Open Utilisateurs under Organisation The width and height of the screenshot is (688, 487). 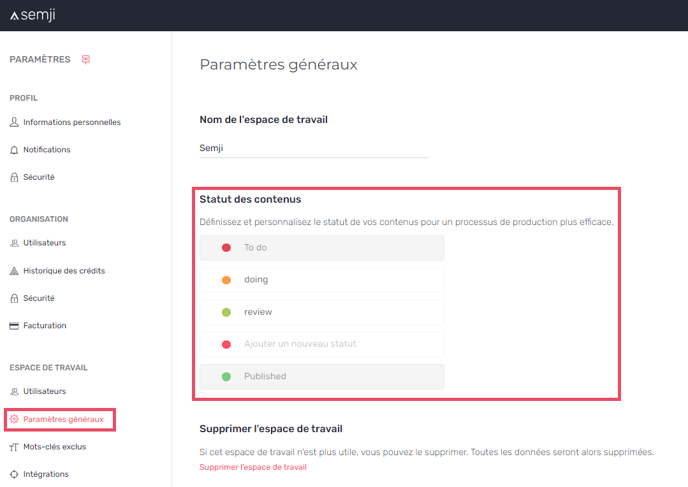click(45, 243)
